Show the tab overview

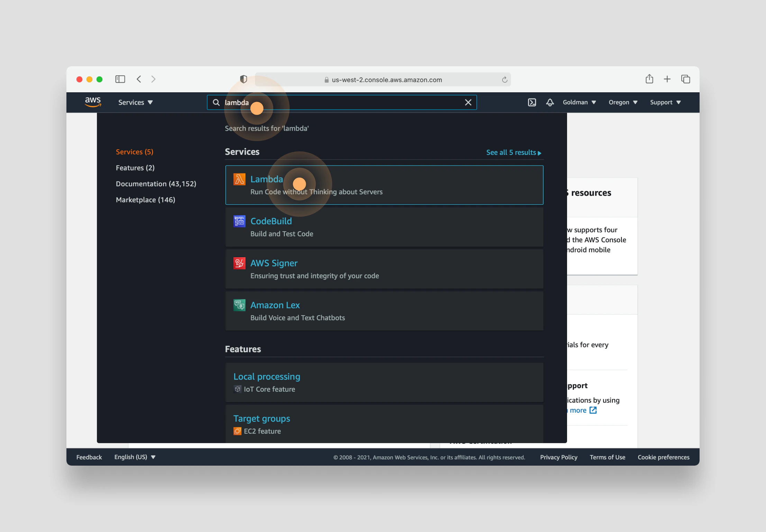[x=686, y=79]
